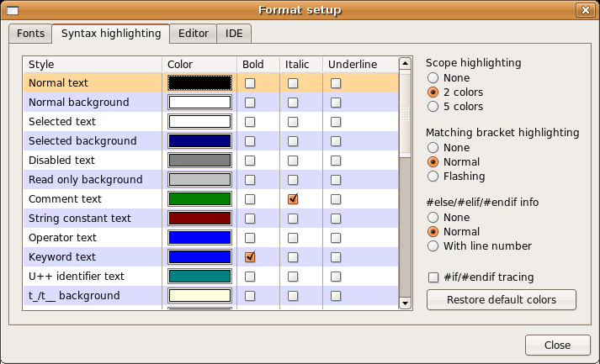Choose Flashing bracket highlighting
The image size is (600, 364).
click(x=433, y=177)
